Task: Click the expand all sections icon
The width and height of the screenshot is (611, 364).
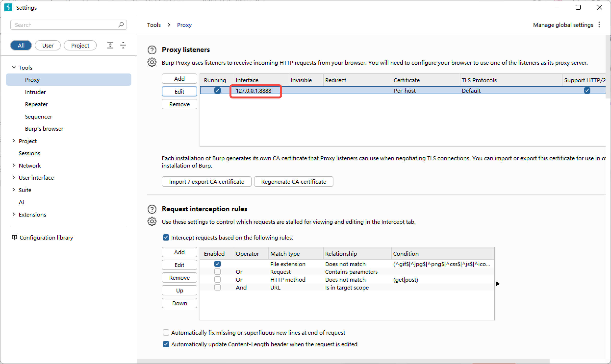Action: pos(110,45)
